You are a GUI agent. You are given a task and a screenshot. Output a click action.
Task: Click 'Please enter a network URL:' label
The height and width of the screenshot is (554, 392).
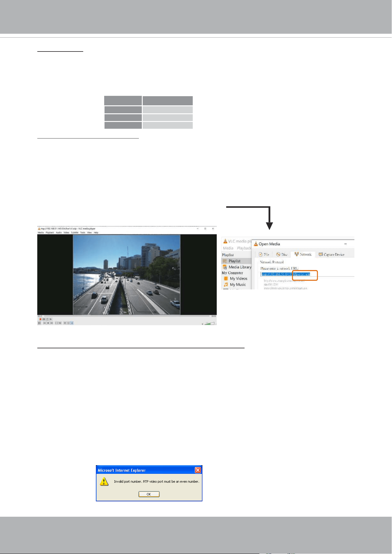279,268
